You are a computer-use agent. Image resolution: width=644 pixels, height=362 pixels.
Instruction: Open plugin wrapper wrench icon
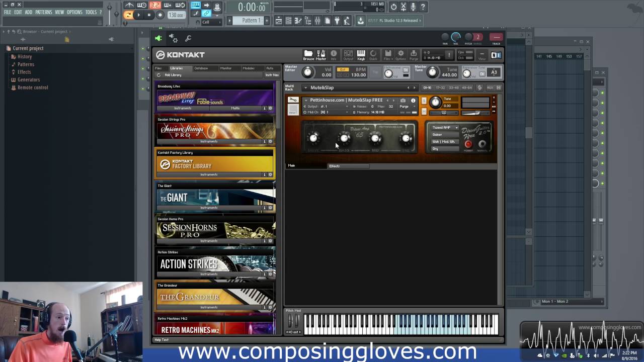(x=188, y=38)
